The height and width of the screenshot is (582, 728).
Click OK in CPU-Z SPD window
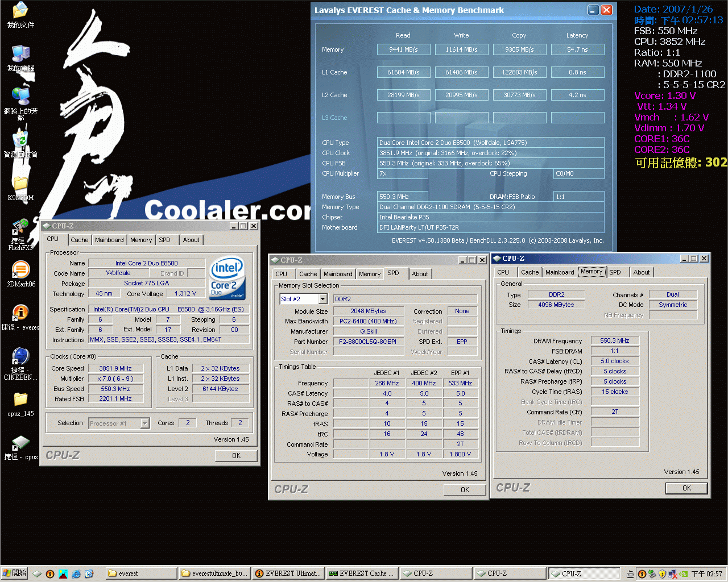[x=465, y=490]
